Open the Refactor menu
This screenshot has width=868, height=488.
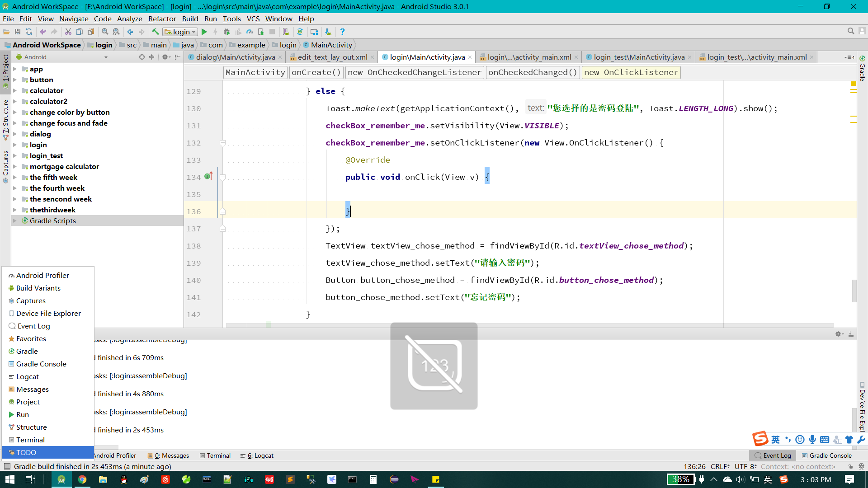point(162,19)
